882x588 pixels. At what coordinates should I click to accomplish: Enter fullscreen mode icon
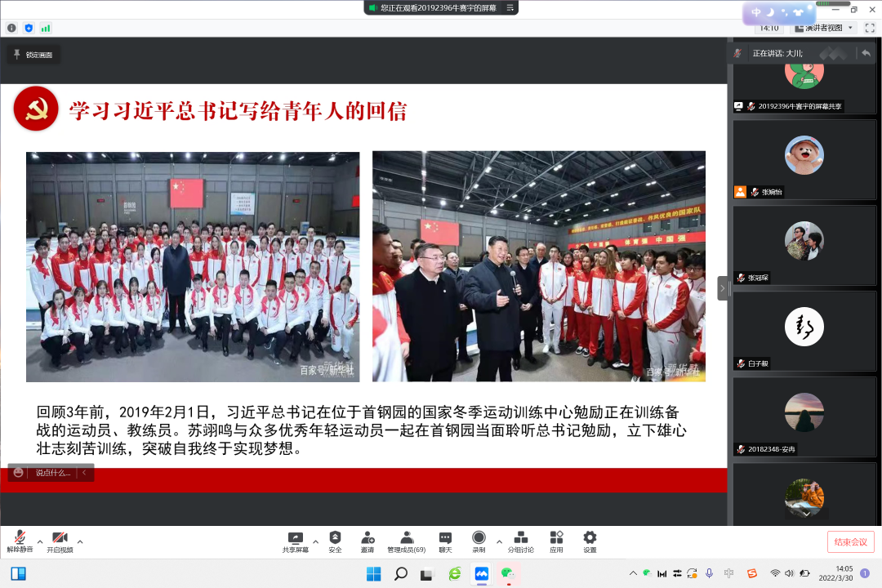click(x=870, y=28)
